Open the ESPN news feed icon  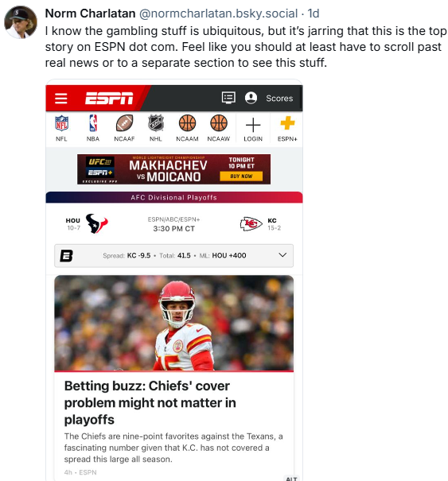pyautogui.click(x=228, y=98)
